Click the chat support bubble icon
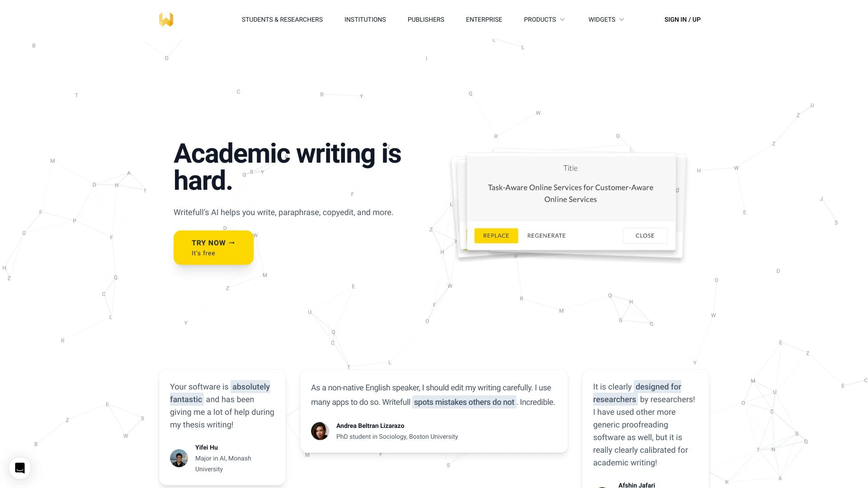 pyautogui.click(x=20, y=468)
